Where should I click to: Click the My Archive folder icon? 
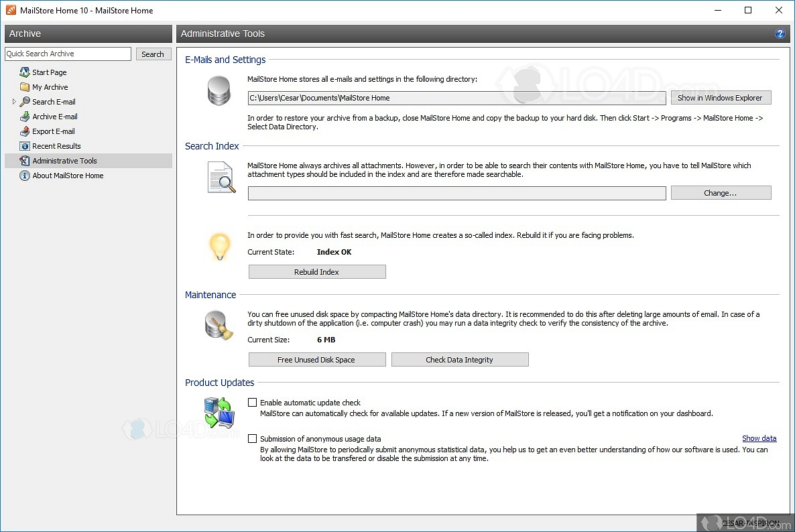(25, 87)
